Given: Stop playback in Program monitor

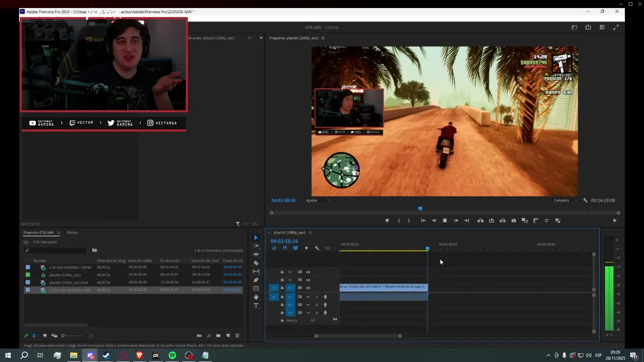Looking at the screenshot, I should [x=445, y=221].
